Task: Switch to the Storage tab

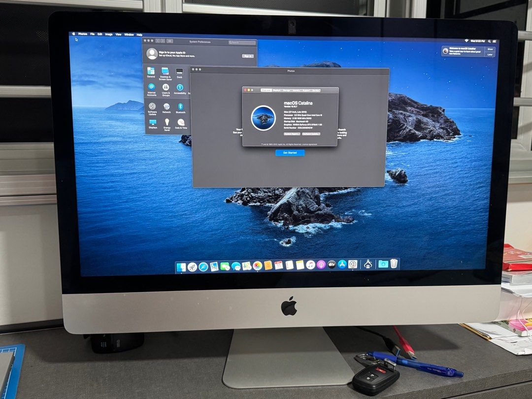Action: [x=287, y=91]
